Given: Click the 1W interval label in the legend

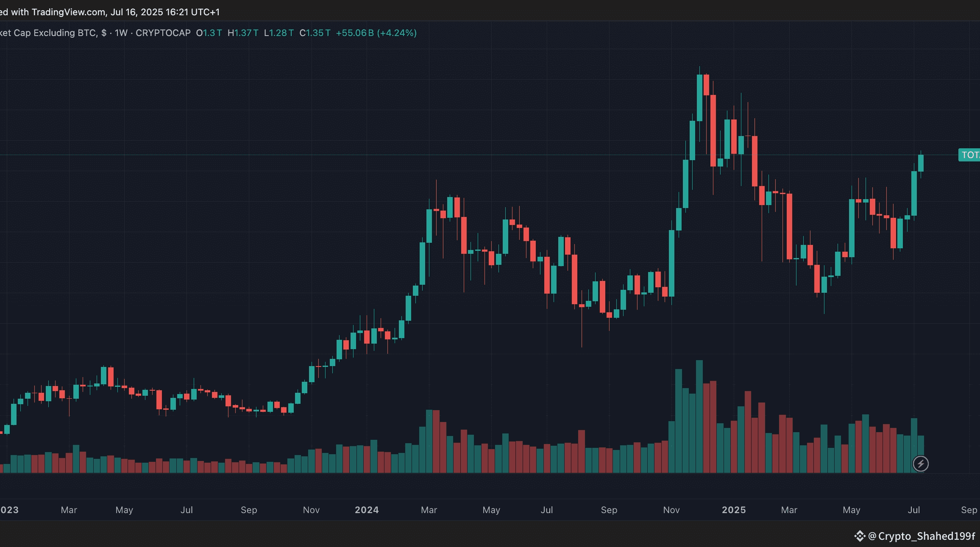Looking at the screenshot, I should (x=121, y=33).
